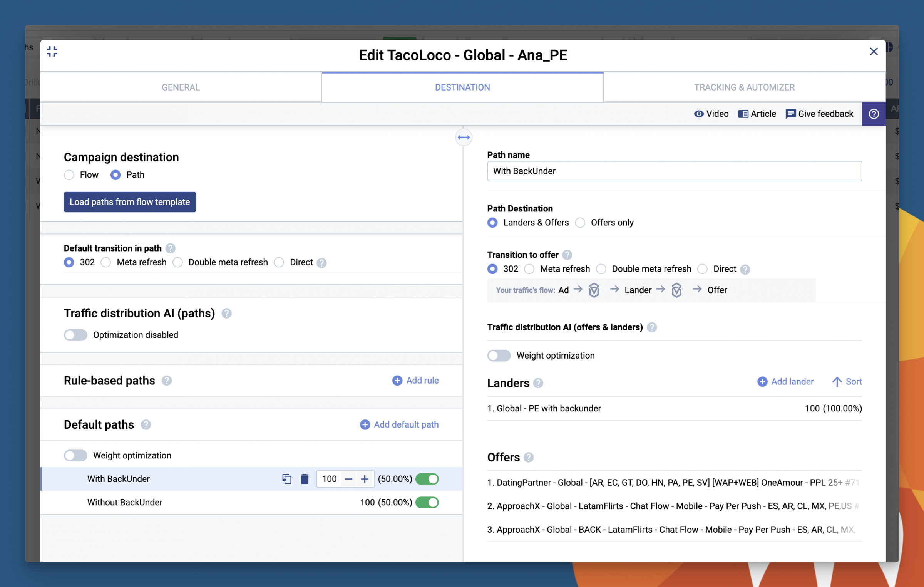
Task: Show help for Default transition in path
Action: tap(171, 248)
